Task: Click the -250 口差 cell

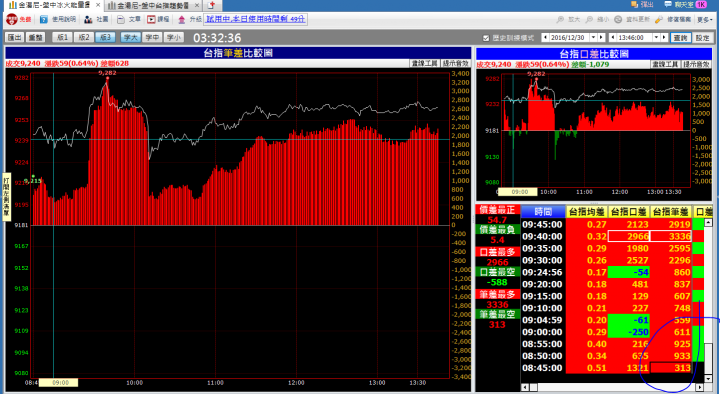Action: tap(629, 332)
